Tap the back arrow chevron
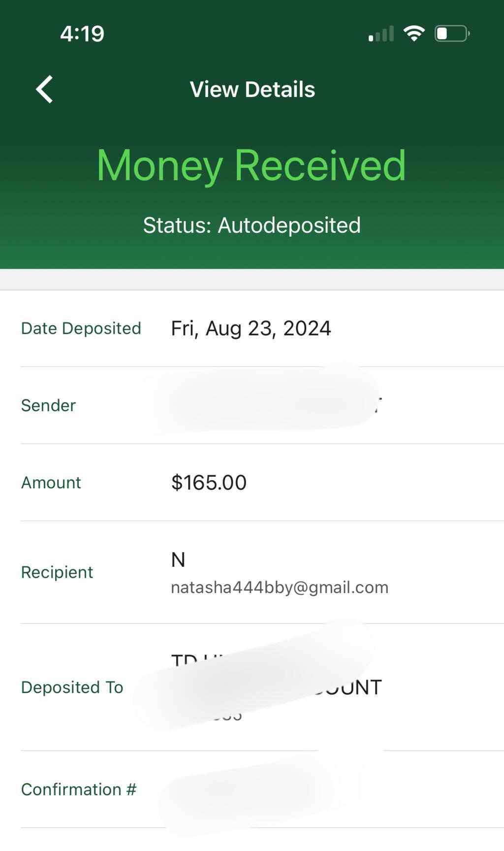504x851 pixels. [x=45, y=90]
